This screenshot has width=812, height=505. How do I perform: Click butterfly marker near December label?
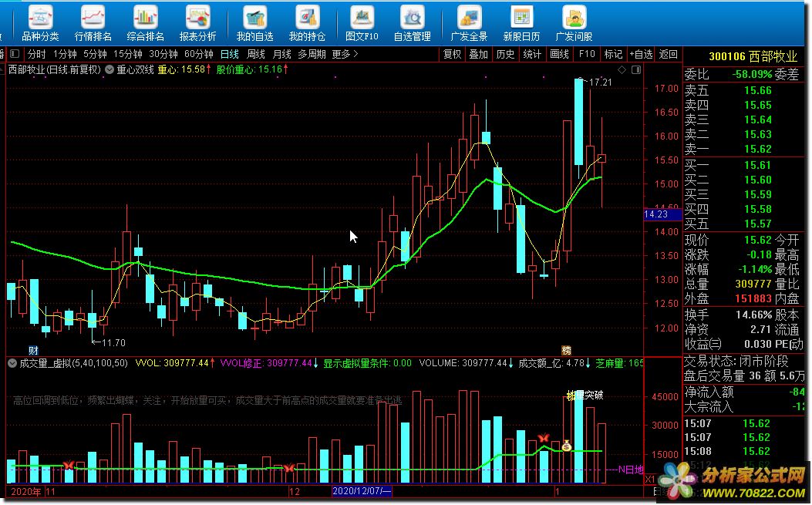288,468
